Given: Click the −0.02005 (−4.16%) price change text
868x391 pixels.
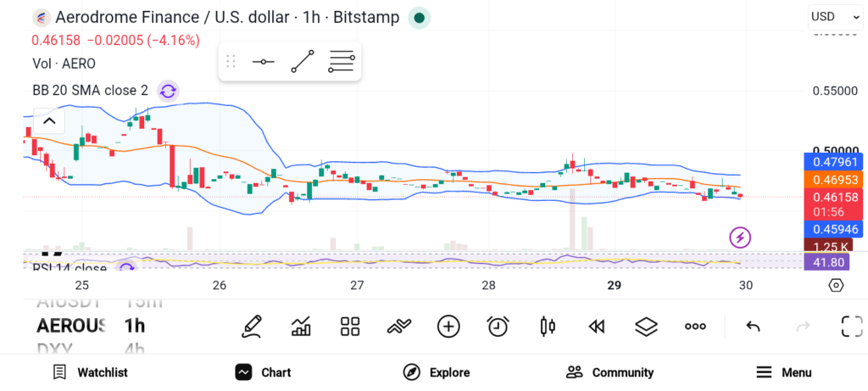Looking at the screenshot, I should (x=144, y=41).
